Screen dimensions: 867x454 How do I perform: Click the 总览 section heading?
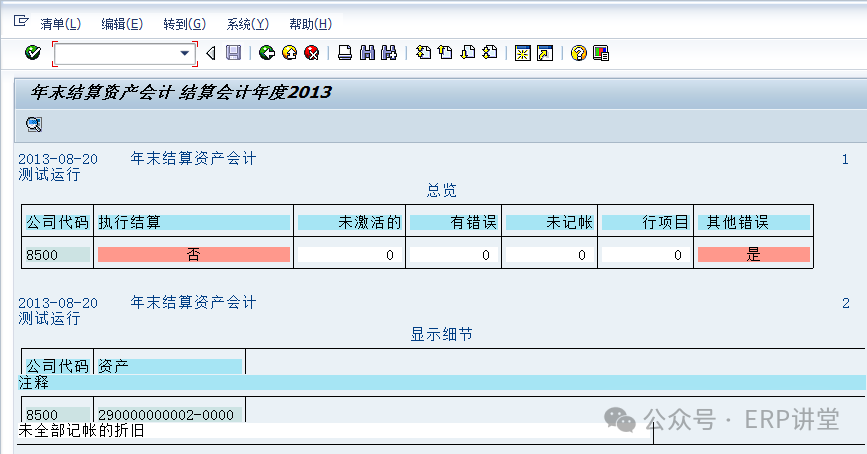(x=442, y=191)
